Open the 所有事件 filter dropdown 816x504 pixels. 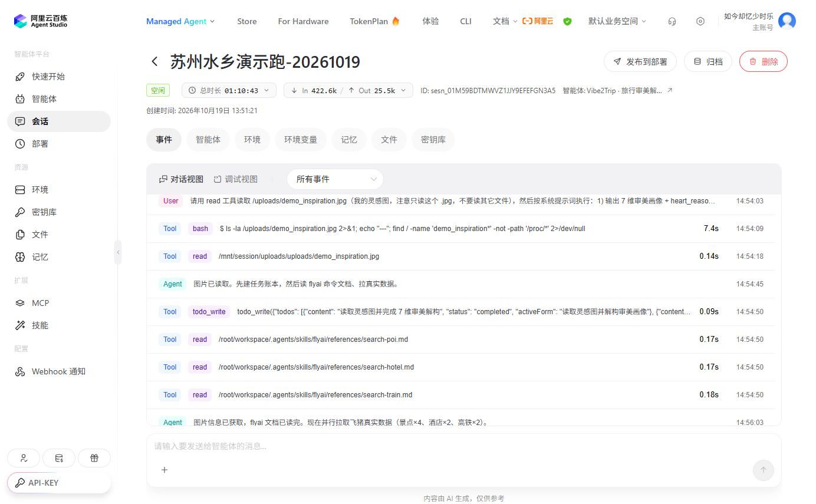(x=335, y=179)
